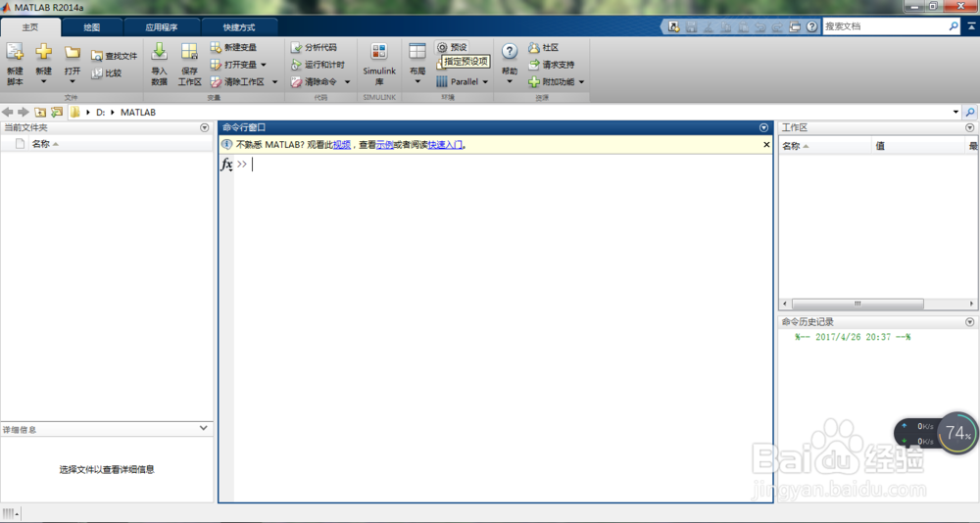This screenshot has width=980, height=523.
Task: Click 分析代码 (Analyze Code)
Action: click(314, 47)
